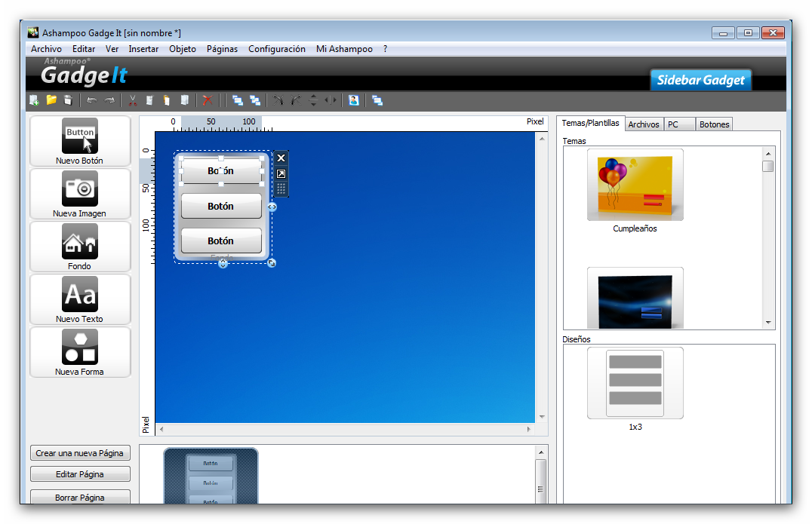Switch to the Temas/Plantillas tab
Screen dimensions: 812x524
click(x=590, y=123)
